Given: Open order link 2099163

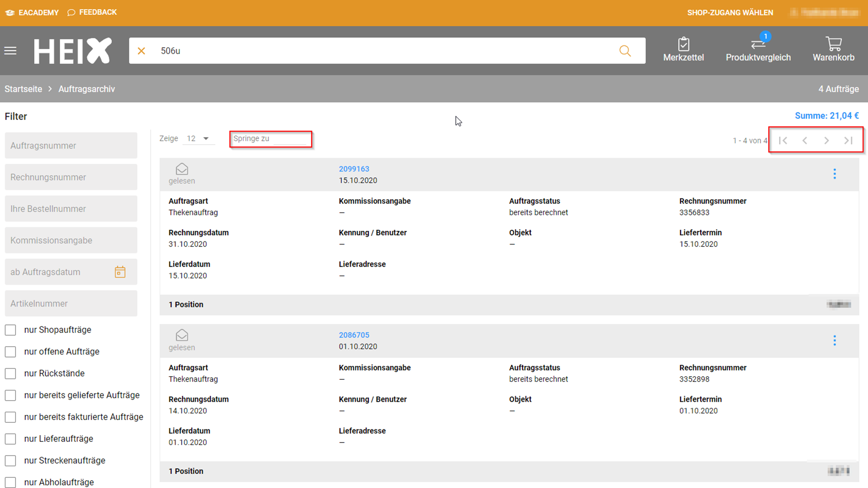Looking at the screenshot, I should coord(354,169).
